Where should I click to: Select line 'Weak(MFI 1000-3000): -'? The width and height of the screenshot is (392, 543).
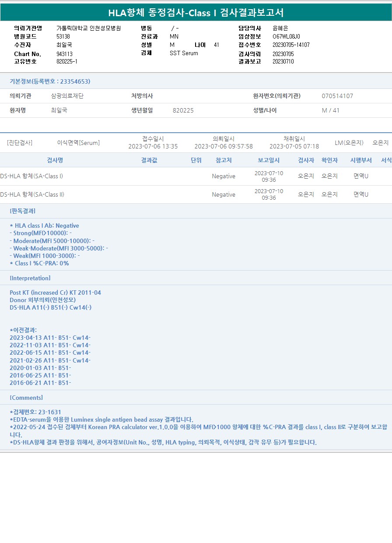(x=45, y=256)
